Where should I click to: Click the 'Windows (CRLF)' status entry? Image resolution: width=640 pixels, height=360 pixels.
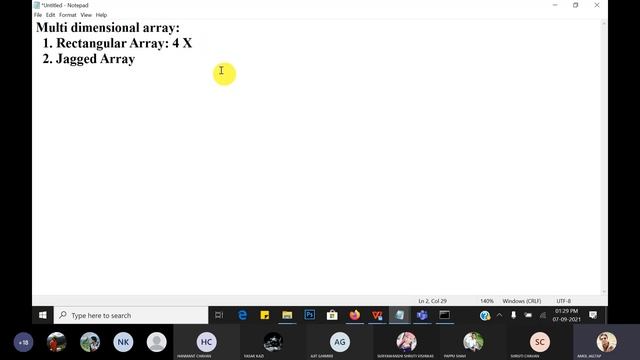(x=522, y=301)
